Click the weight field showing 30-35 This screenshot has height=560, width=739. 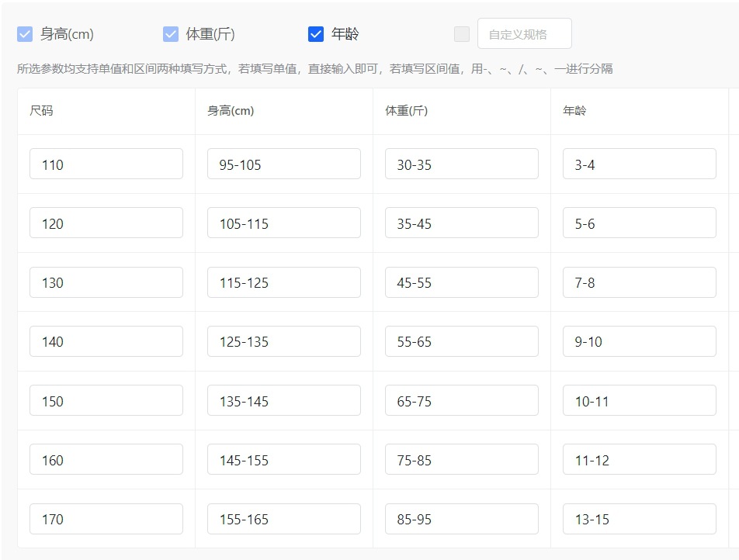462,164
